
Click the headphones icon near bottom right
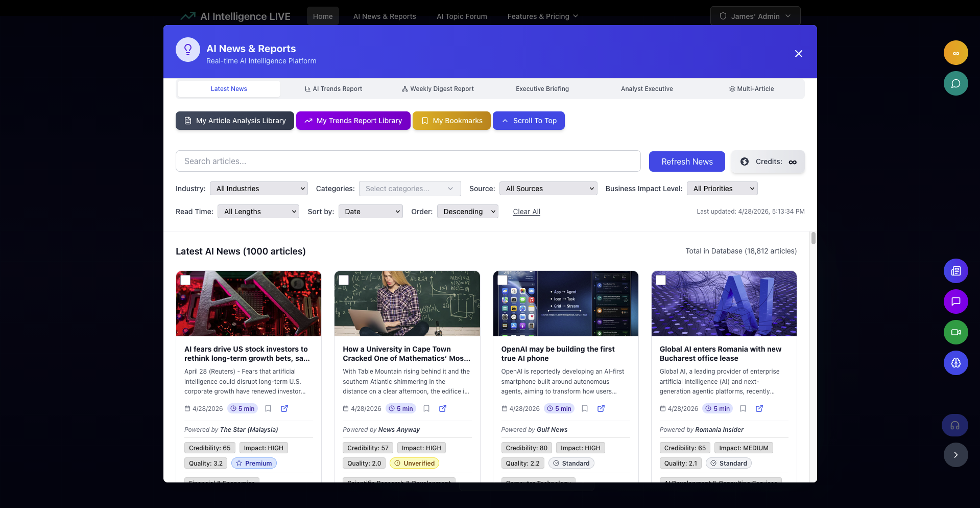(x=955, y=425)
